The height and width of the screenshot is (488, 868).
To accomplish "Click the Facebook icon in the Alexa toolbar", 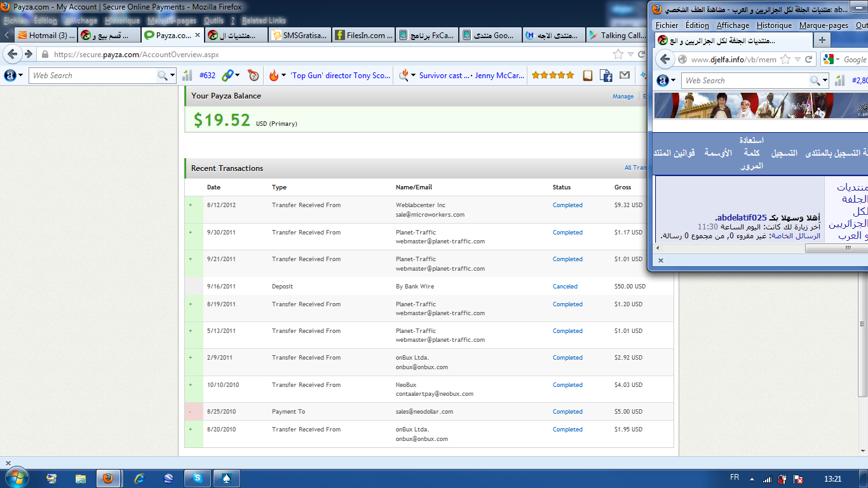I will coord(606,76).
